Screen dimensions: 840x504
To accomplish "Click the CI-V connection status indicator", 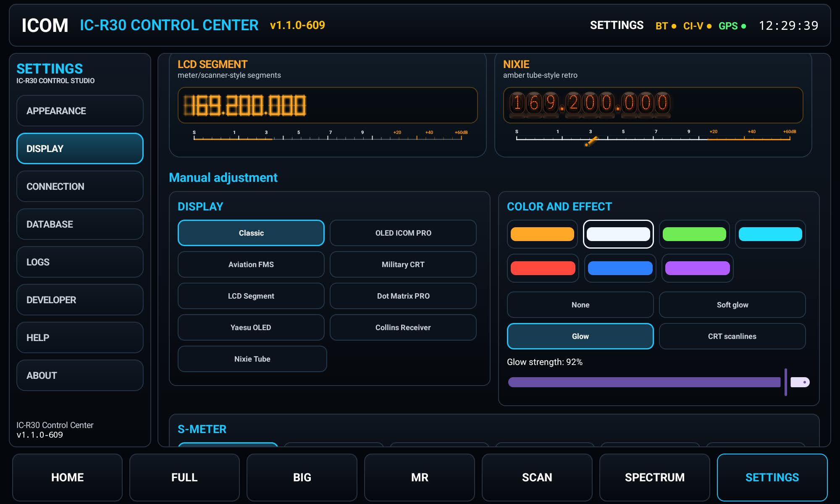I will (x=698, y=26).
